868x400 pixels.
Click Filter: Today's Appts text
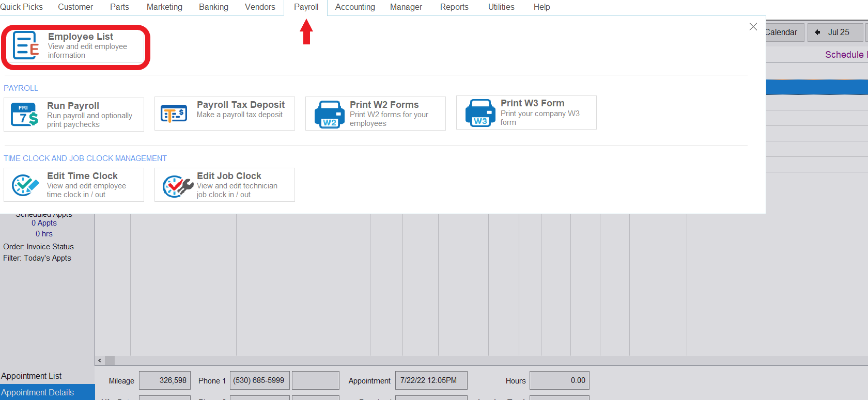pos(37,258)
